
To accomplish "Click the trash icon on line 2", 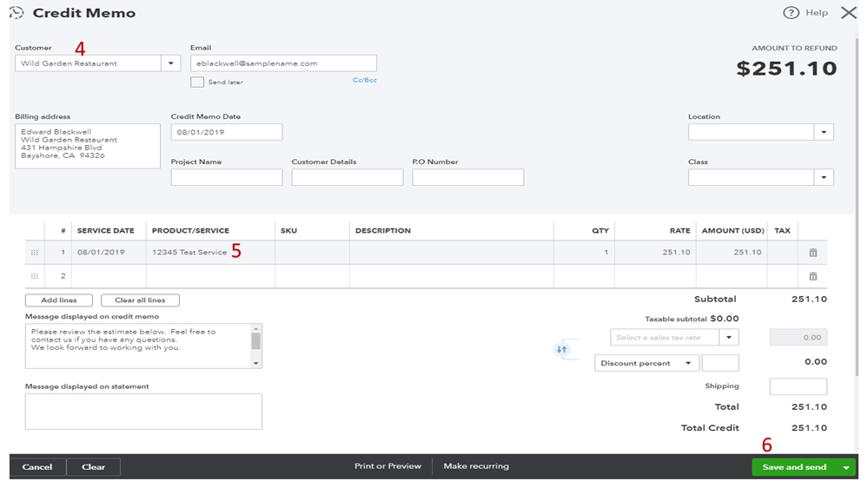I will coord(813,276).
